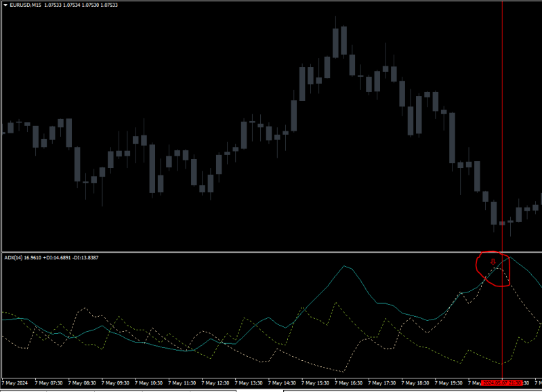Click the red 2024.05.07 21:30 date label
542x392 pixels.
[502, 383]
